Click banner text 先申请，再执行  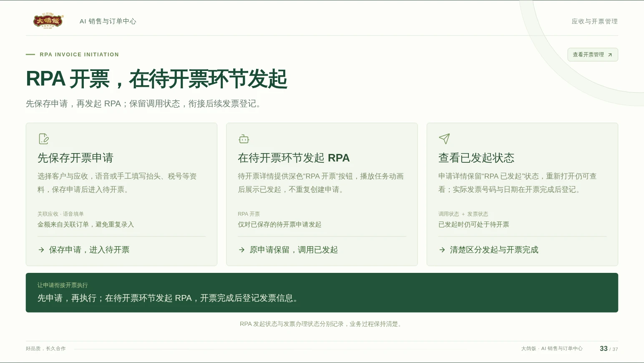pos(67,298)
